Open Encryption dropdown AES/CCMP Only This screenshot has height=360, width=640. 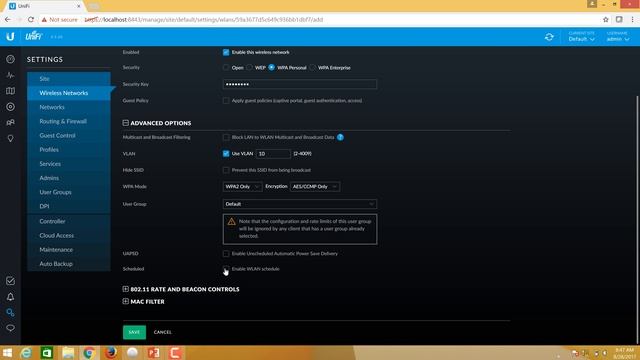pos(314,187)
